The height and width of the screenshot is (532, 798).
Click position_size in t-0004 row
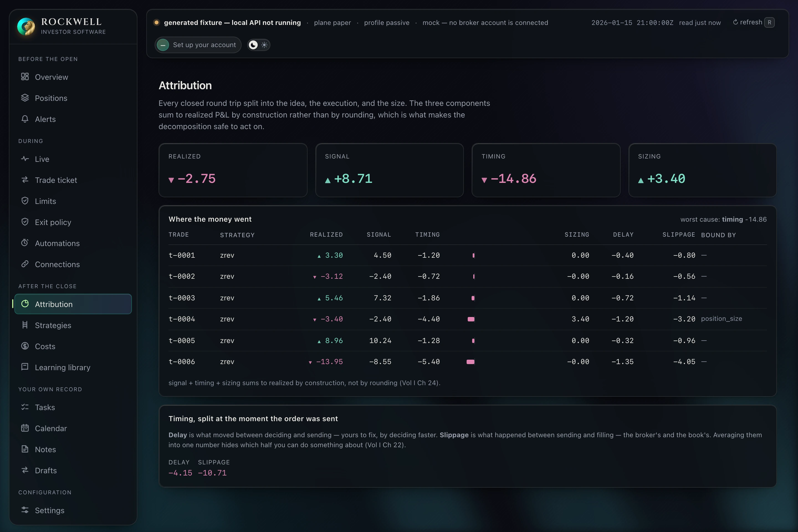(x=721, y=319)
